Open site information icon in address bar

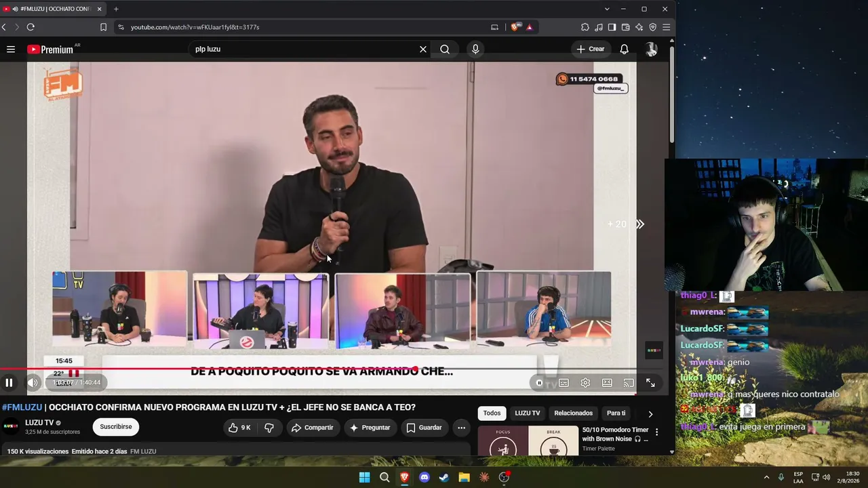[121, 27]
